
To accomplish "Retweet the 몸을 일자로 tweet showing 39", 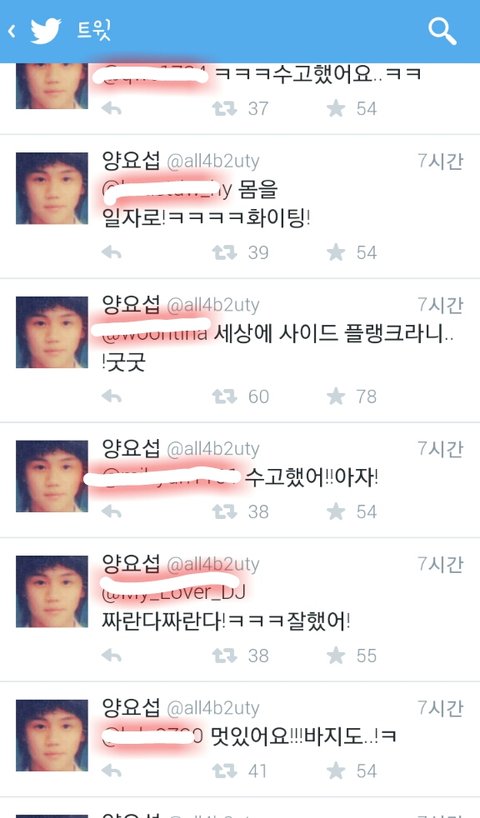I will tap(224, 252).
